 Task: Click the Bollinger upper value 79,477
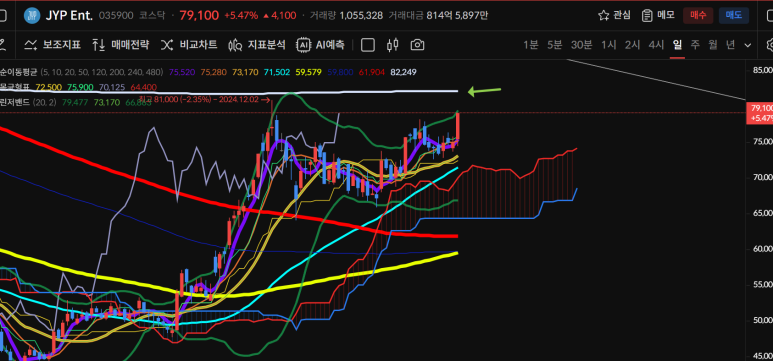74,103
